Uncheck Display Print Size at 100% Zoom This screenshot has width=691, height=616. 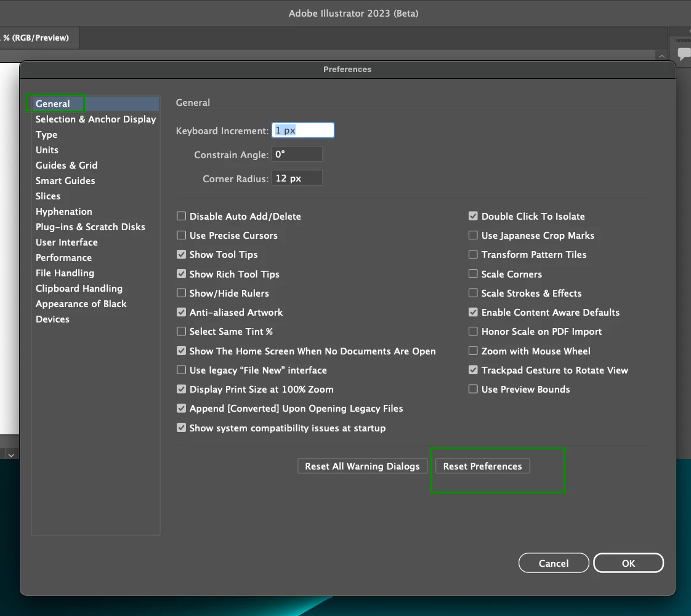pyautogui.click(x=181, y=389)
